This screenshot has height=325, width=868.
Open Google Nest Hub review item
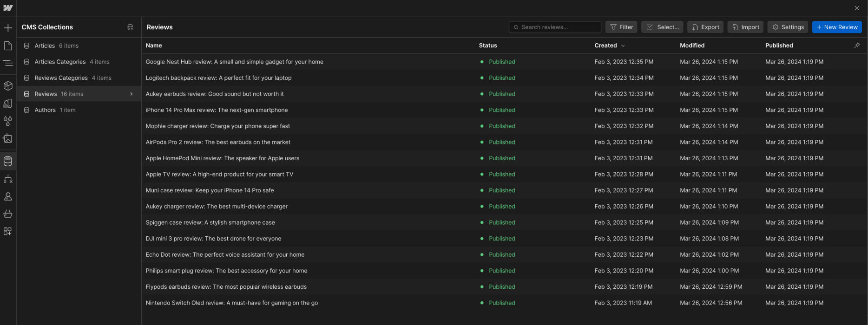234,62
